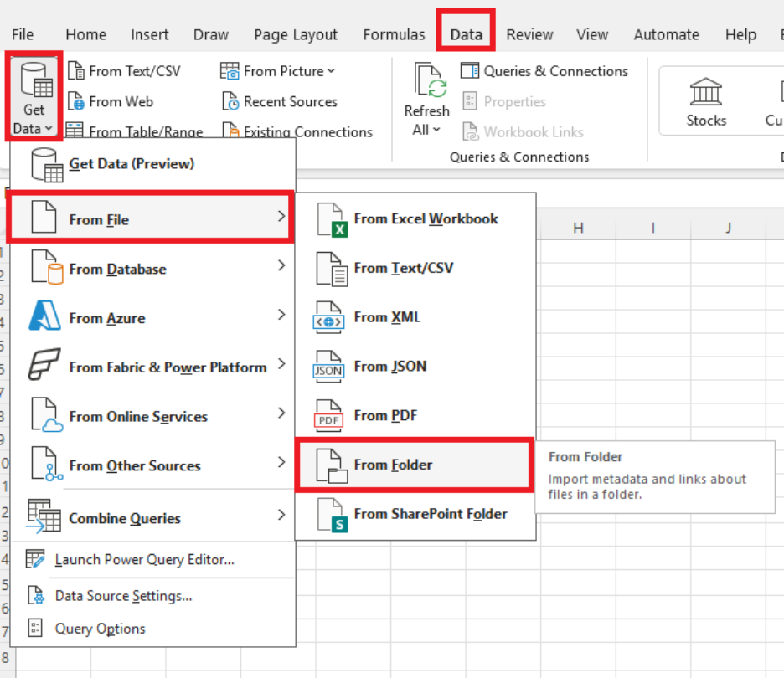Choose Get Data (Preview) menu item
Viewport: 784px width, 678px height.
(152, 164)
